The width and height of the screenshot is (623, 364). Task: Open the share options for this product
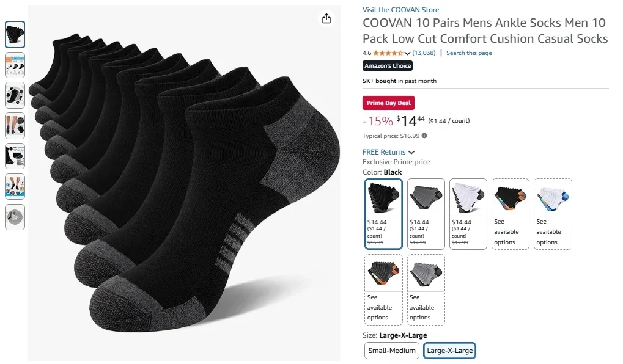(x=326, y=19)
